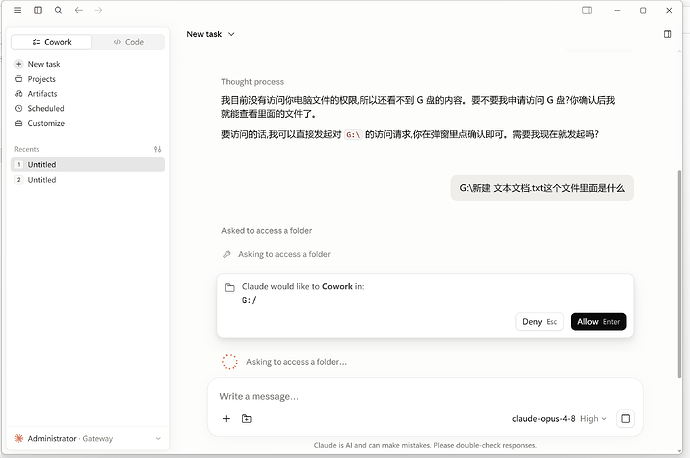Select the first Untitled recent task
Screen dimensions: 690x458
click(x=88, y=165)
